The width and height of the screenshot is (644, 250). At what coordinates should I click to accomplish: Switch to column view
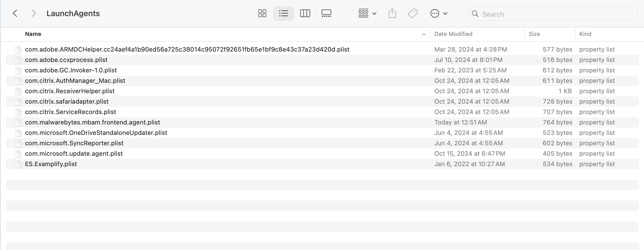305,14
